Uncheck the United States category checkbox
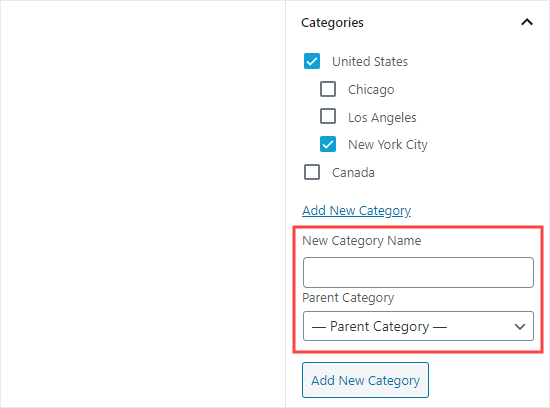This screenshot has width=550, height=408. click(x=312, y=61)
